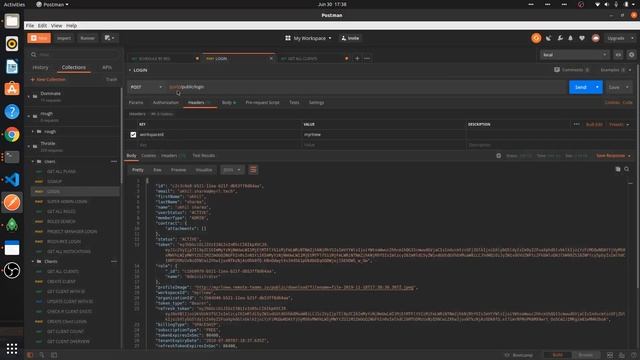This screenshot has width=640, height=360.
Task: Switch to Test Results tab
Action: tap(204, 156)
